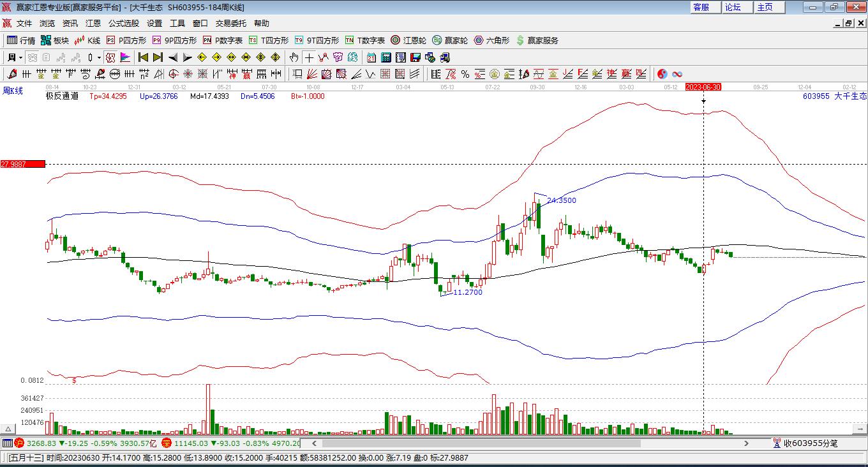Image resolution: width=868 pixels, height=467 pixels.
Task: Jump to first bar with skip-to-start arrow
Action: pyautogui.click(x=144, y=57)
